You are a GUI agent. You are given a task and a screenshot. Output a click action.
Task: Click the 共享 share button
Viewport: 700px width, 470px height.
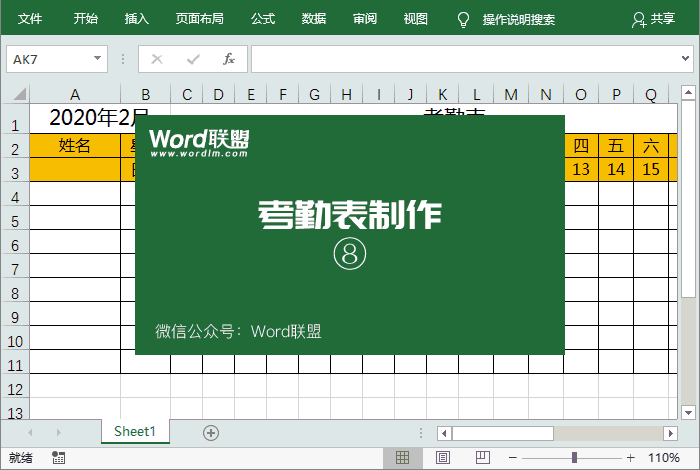pos(653,19)
